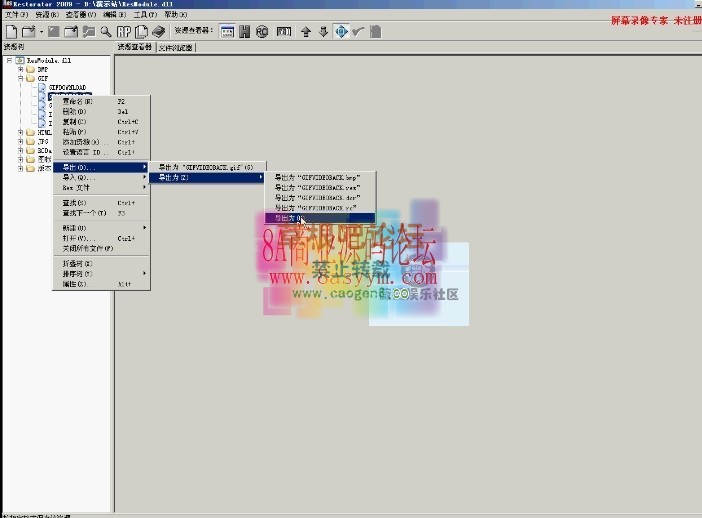This screenshot has width=702, height=518.
Task: Choose Rename (F2) from context menu
Action: click(77, 101)
